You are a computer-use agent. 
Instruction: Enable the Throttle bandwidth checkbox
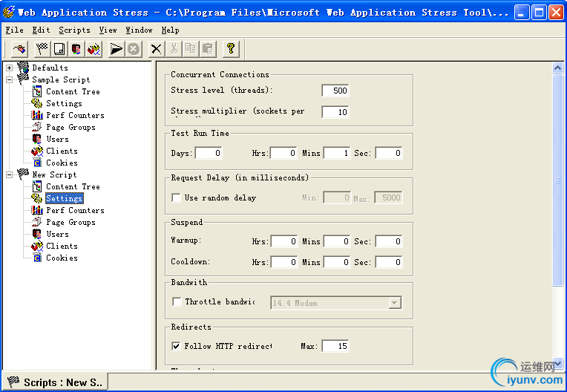click(x=177, y=301)
